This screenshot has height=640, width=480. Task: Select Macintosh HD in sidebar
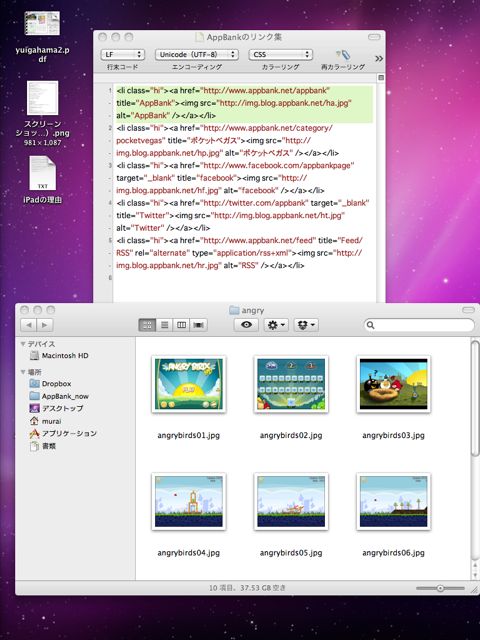pos(59,356)
